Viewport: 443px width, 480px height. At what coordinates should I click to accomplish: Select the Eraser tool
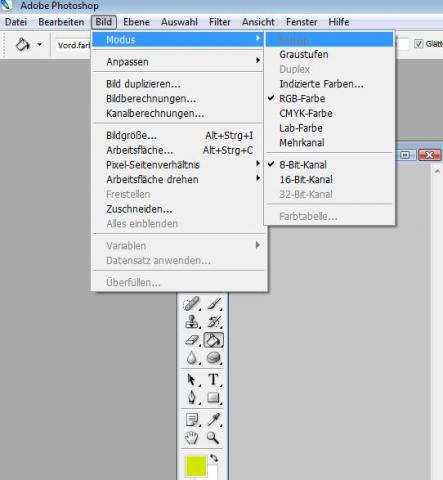(x=192, y=340)
